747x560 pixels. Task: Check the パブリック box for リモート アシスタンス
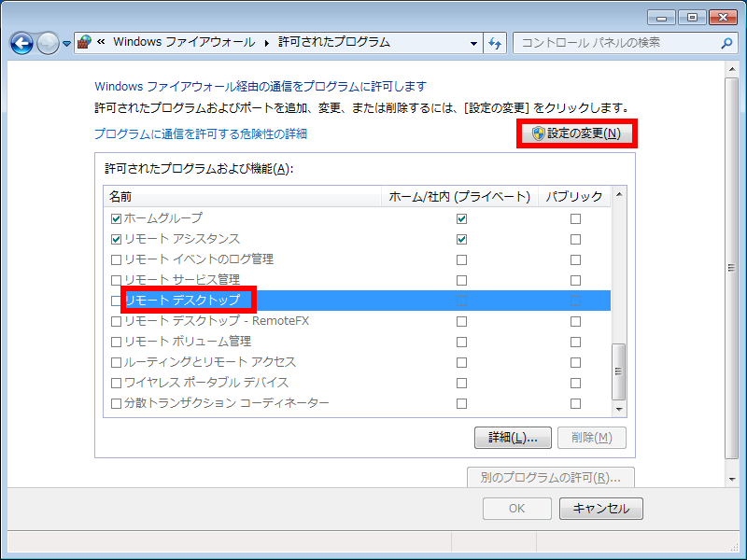575,239
